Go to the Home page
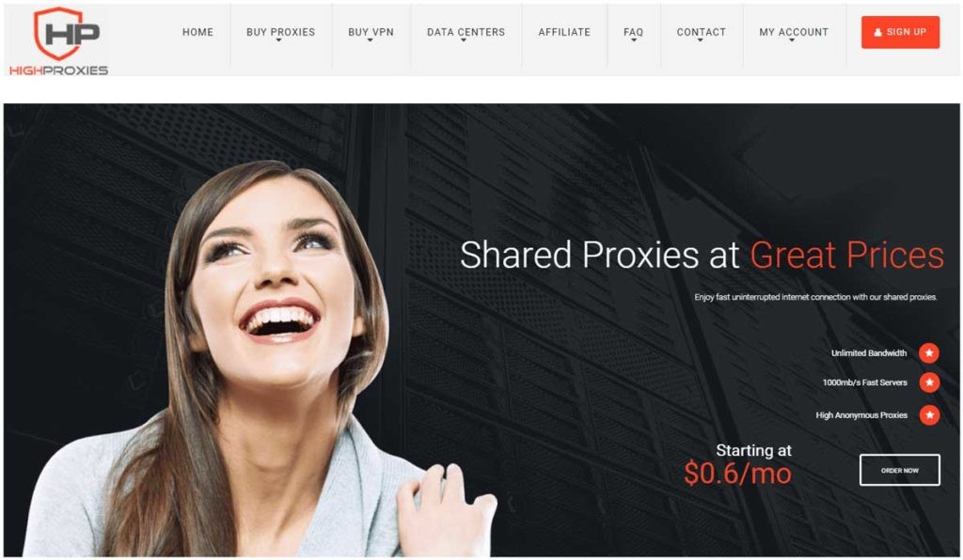963x560 pixels. pos(197,32)
